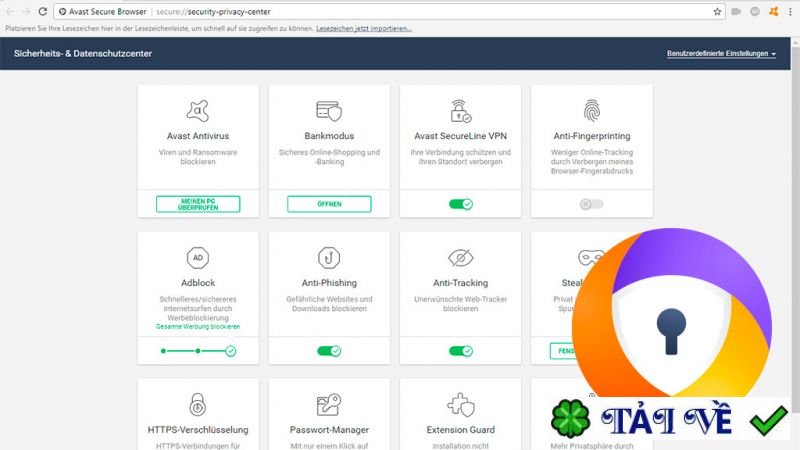Screen dimensions: 800x450
Task: Click the Anti-Tracking title text
Action: (461, 283)
